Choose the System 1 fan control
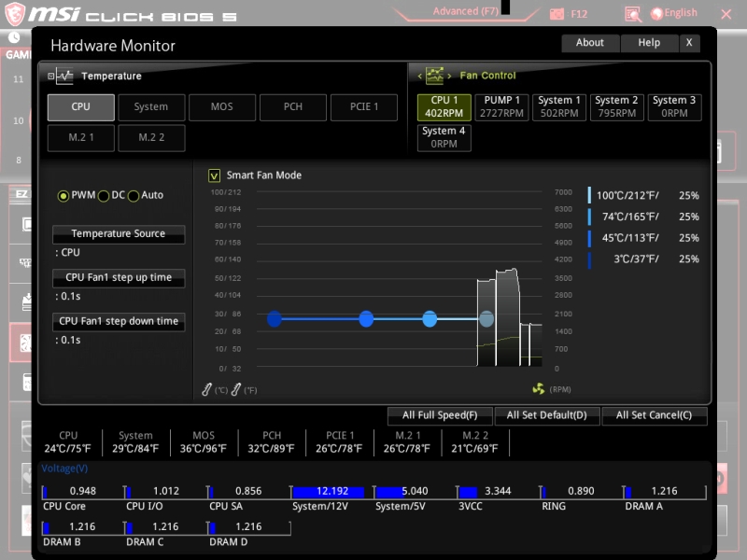 [559, 107]
